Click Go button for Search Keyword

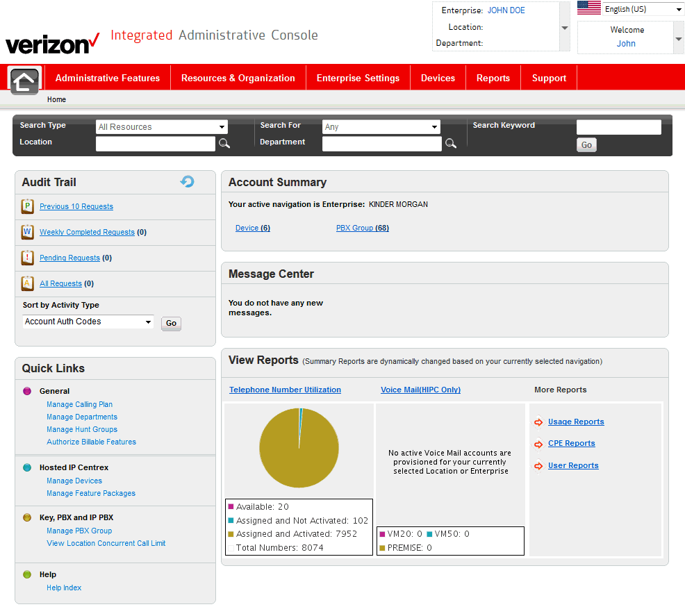586,145
